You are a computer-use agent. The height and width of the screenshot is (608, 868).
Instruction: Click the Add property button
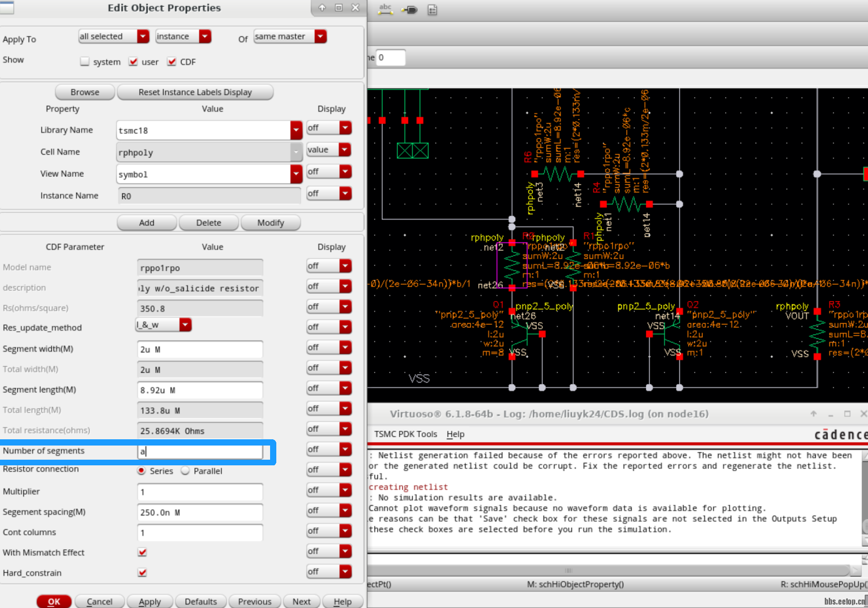[147, 222]
